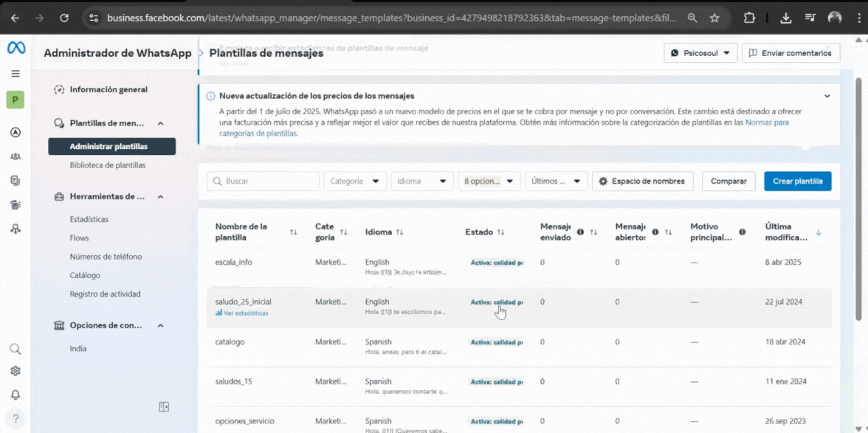This screenshot has width=868, height=433.
Task: Open Catálogo in the sidebar
Action: 86,275
